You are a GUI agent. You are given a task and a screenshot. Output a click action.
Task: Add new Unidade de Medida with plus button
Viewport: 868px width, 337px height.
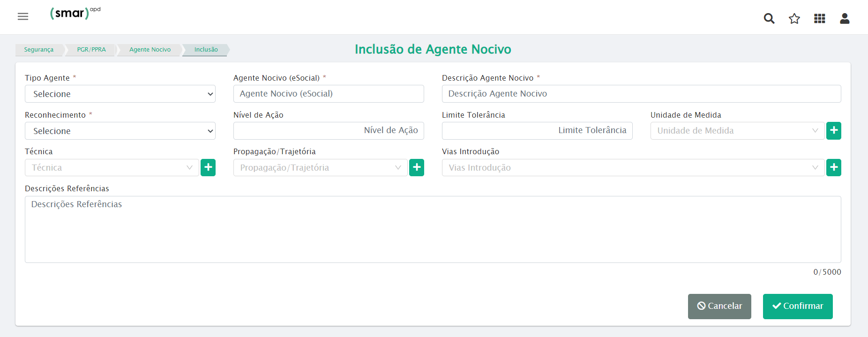coord(833,131)
